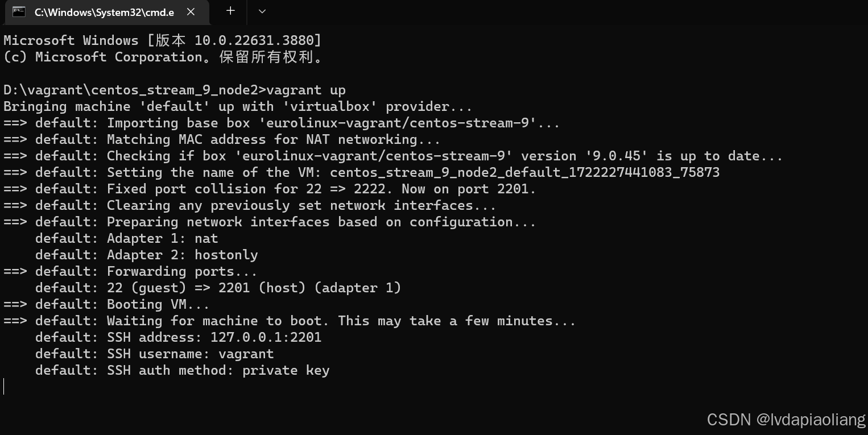Click the Microsoft Corporation copyright line
Image resolution: width=868 pixels, height=435 pixels.
(163, 57)
